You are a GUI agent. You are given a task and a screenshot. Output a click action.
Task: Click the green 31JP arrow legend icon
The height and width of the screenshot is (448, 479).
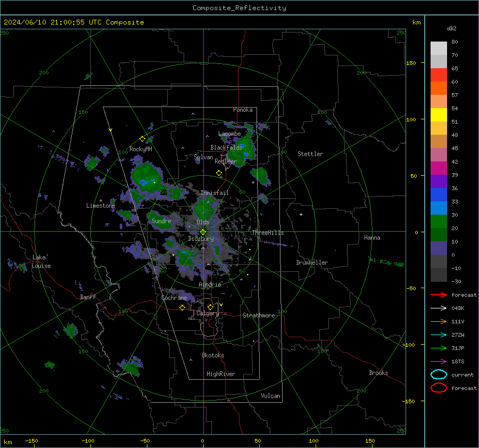coord(439,348)
